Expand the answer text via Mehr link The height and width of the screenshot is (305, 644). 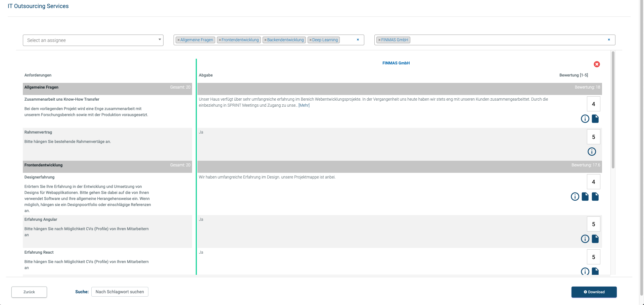pyautogui.click(x=304, y=105)
